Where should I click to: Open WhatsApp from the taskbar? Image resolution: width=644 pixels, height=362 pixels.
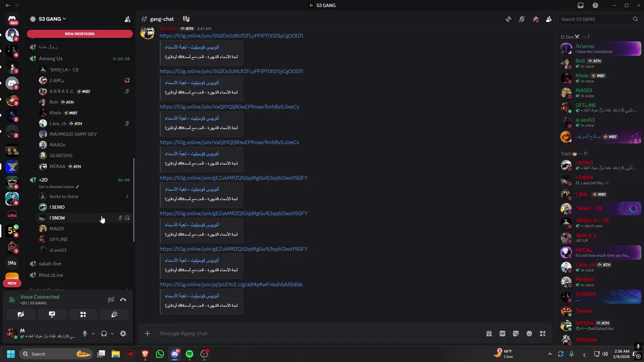tap(160, 354)
